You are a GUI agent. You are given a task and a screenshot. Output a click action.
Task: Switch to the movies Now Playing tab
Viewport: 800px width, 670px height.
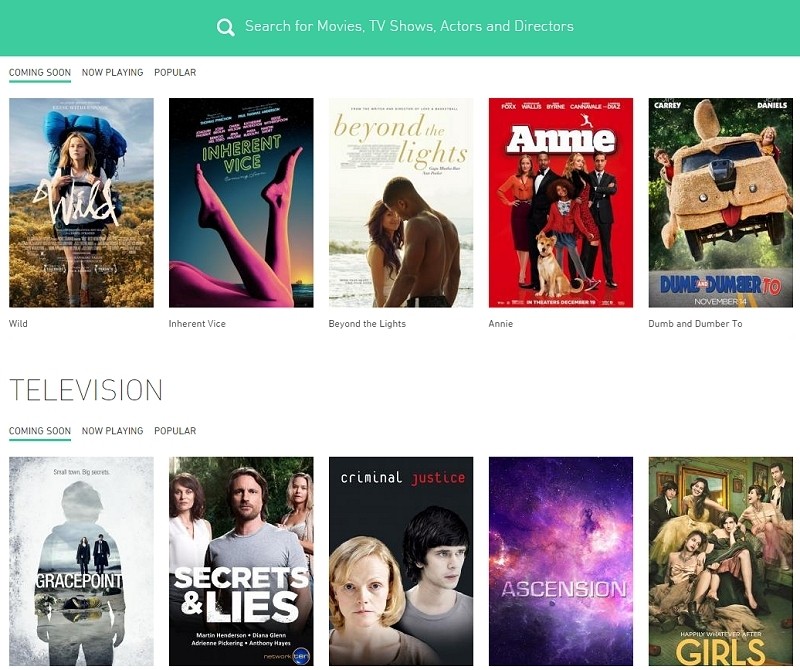pyautogui.click(x=112, y=72)
